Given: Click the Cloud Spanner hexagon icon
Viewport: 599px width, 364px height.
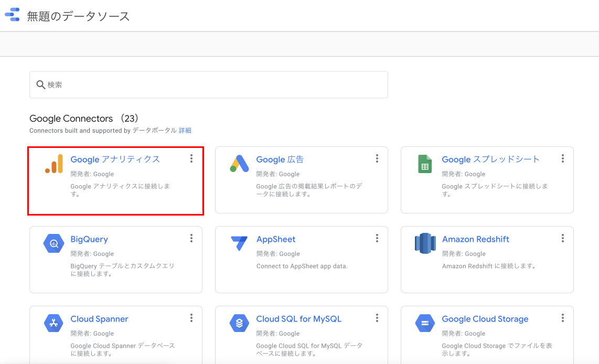Looking at the screenshot, I should click(54, 323).
